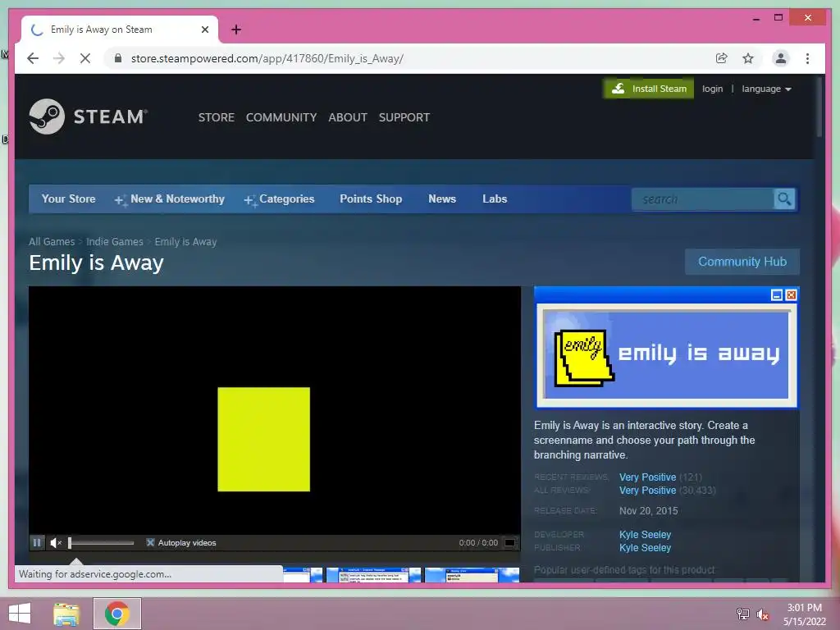
Task: Open the Labs tab
Action: point(495,199)
